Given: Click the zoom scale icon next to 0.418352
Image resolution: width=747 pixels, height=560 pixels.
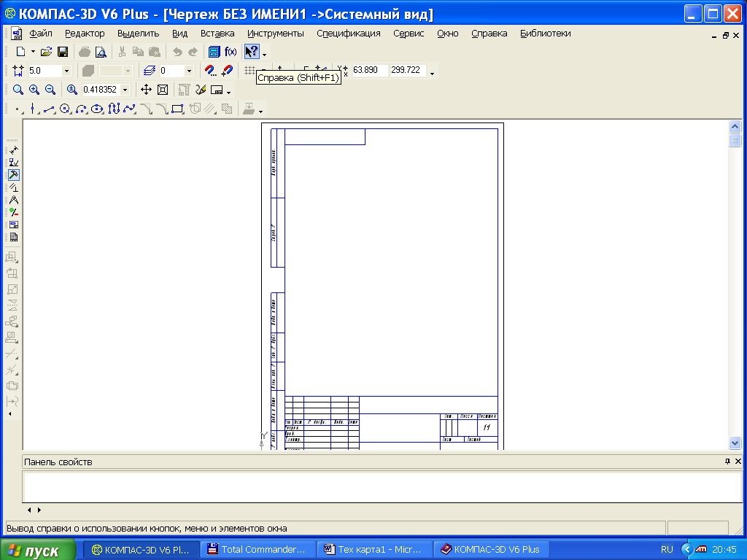Looking at the screenshot, I should click(72, 90).
